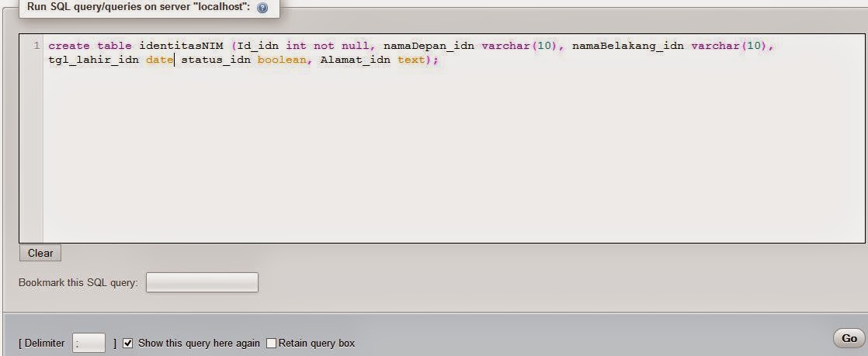868x356 pixels.
Task: Click line number 1 in editor gutter
Action: (36, 45)
